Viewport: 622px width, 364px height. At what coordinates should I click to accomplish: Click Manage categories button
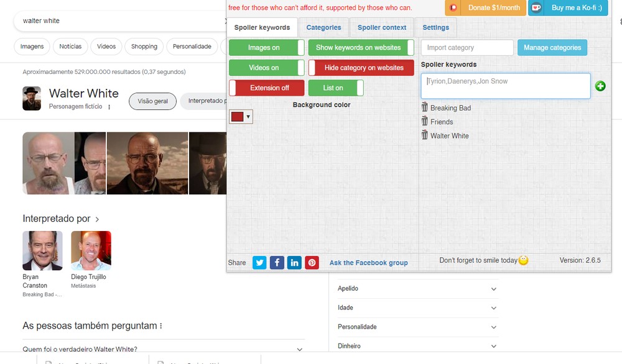pos(552,48)
